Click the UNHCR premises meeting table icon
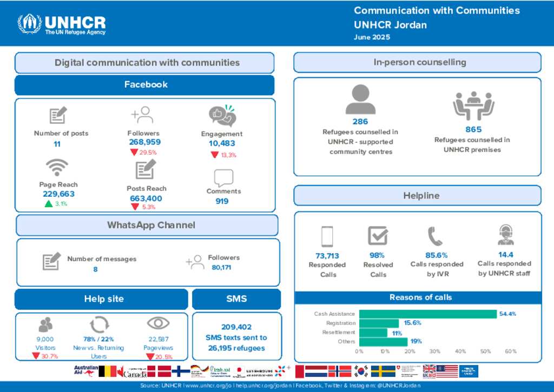The image size is (554, 392). click(x=473, y=106)
